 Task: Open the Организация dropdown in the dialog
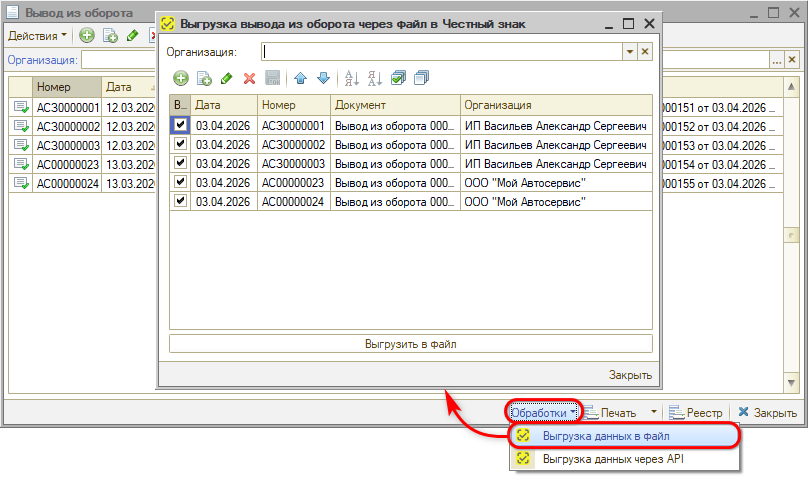629,51
